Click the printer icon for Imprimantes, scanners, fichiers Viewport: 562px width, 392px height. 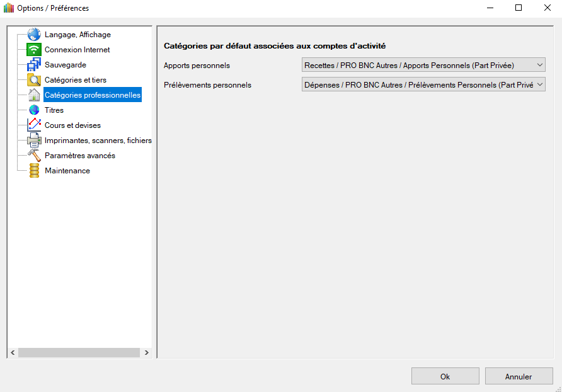tap(34, 141)
